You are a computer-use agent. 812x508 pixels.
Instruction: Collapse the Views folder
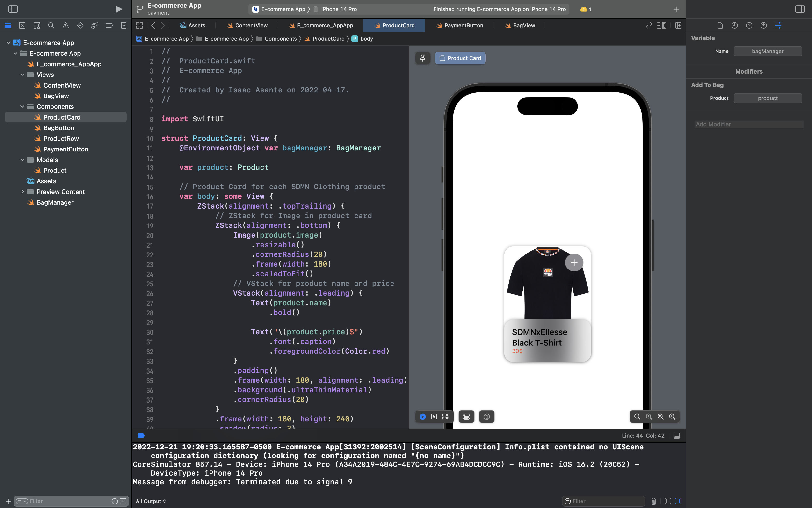(x=22, y=75)
